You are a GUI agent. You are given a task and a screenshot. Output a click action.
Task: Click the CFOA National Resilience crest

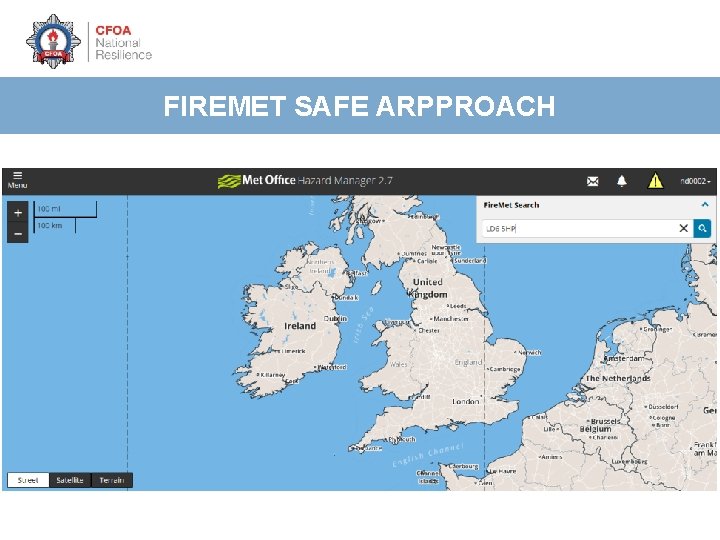tap(53, 41)
